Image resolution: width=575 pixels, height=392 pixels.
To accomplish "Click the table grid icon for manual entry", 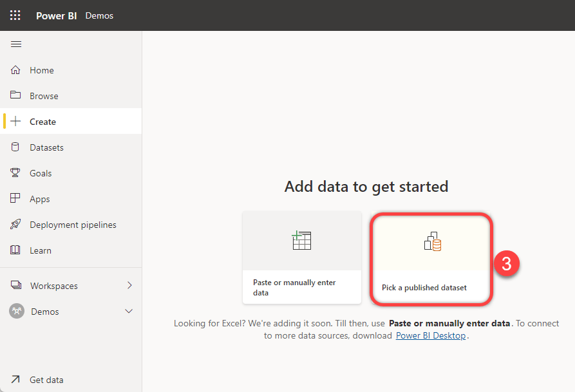I will pos(301,241).
